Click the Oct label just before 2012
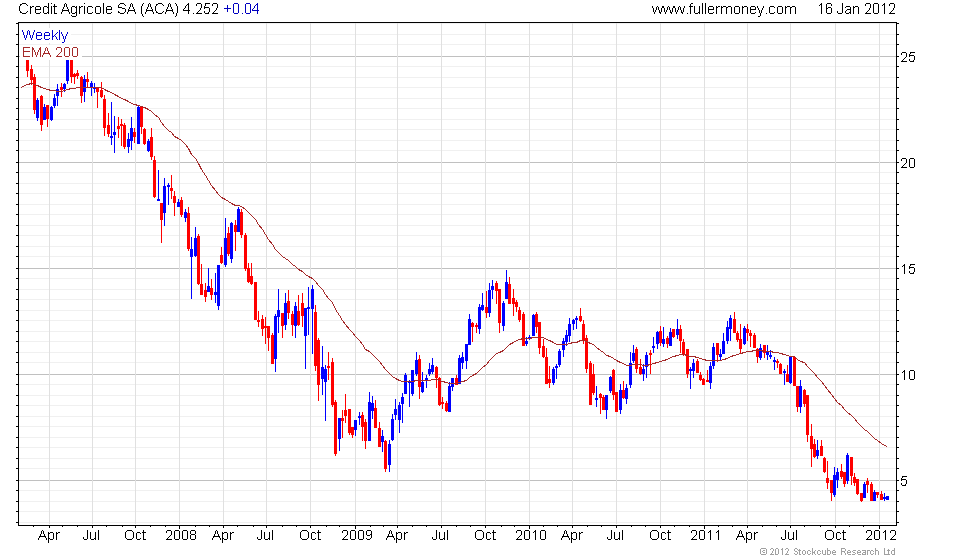The width and height of the screenshot is (980, 560). [x=835, y=536]
